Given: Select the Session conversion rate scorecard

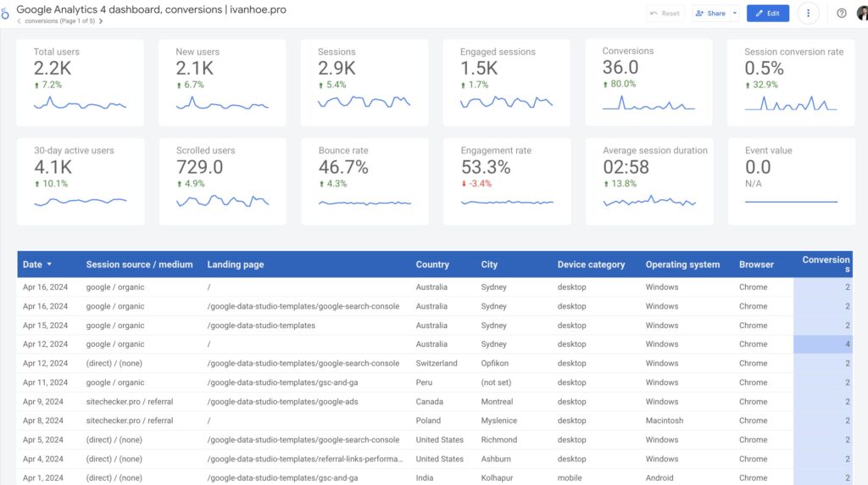Looking at the screenshot, I should (791, 82).
